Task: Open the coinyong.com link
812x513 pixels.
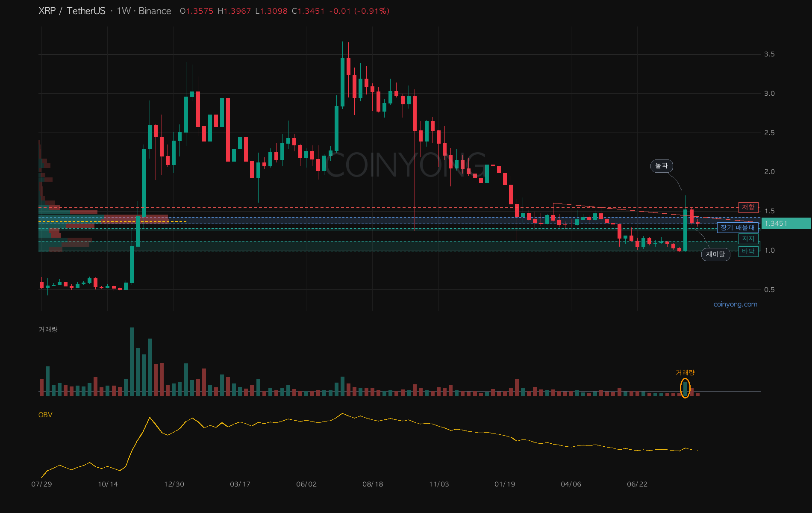Action: 736,304
